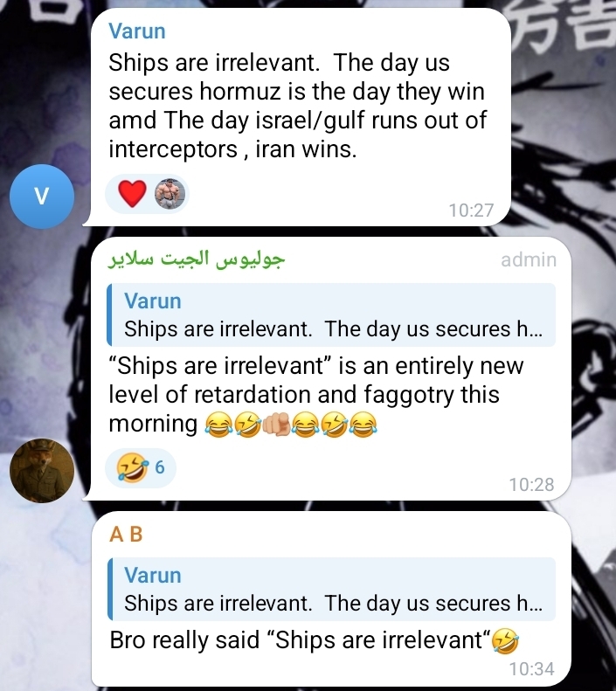Tap the bodybuilder reactor avatar

170,194
